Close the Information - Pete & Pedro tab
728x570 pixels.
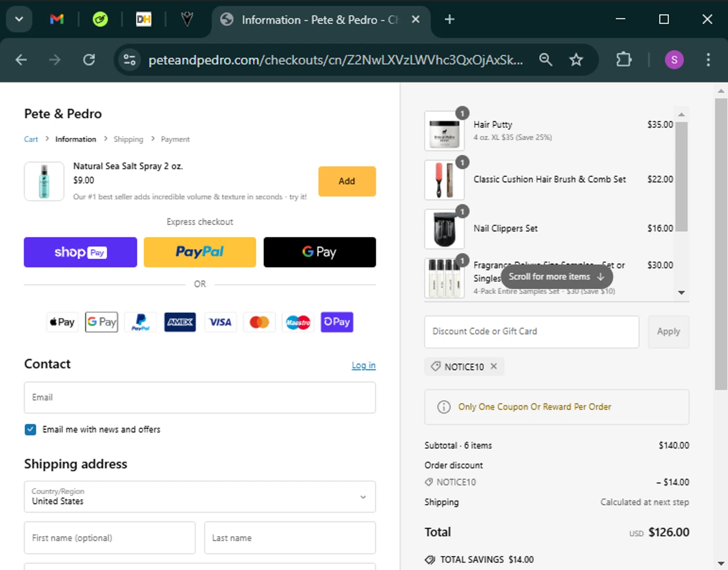click(415, 19)
